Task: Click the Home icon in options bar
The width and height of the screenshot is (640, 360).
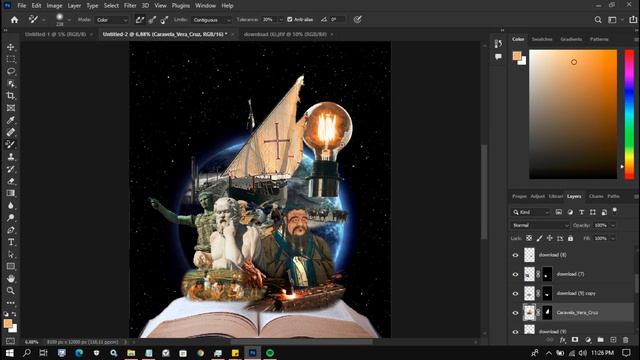Action: click(x=14, y=20)
